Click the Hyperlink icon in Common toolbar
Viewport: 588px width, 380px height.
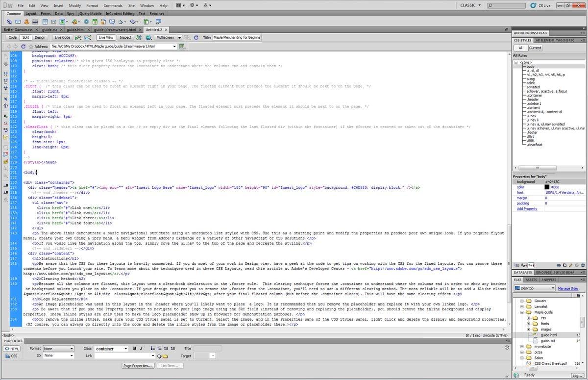[9, 22]
